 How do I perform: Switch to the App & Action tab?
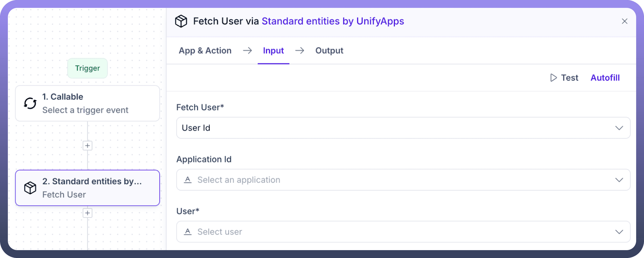205,51
